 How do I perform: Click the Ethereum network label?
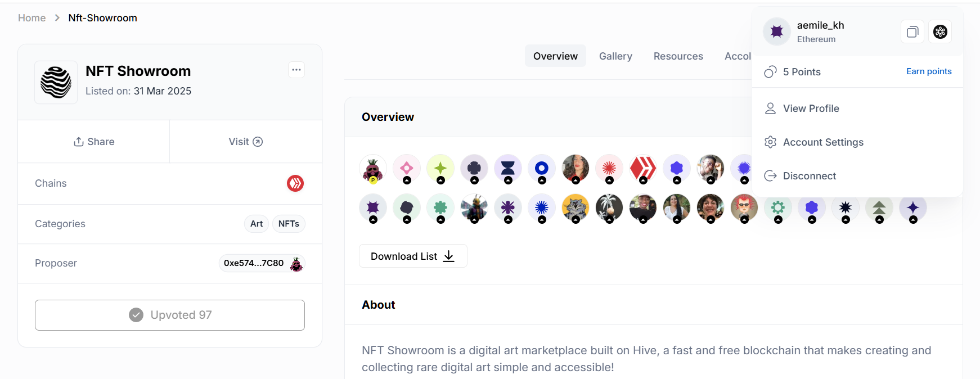(x=816, y=39)
